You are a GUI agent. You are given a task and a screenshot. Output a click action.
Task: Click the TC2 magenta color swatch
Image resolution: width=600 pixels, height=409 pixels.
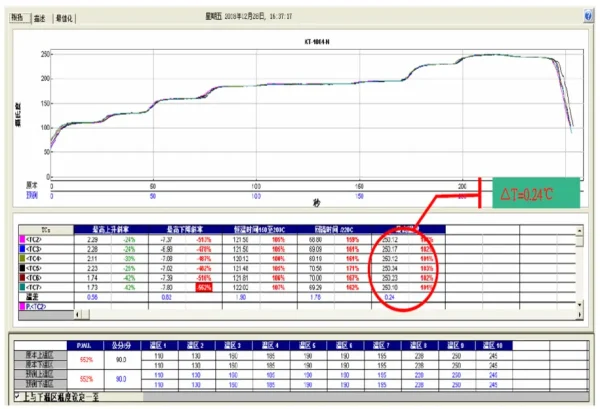pos(22,240)
